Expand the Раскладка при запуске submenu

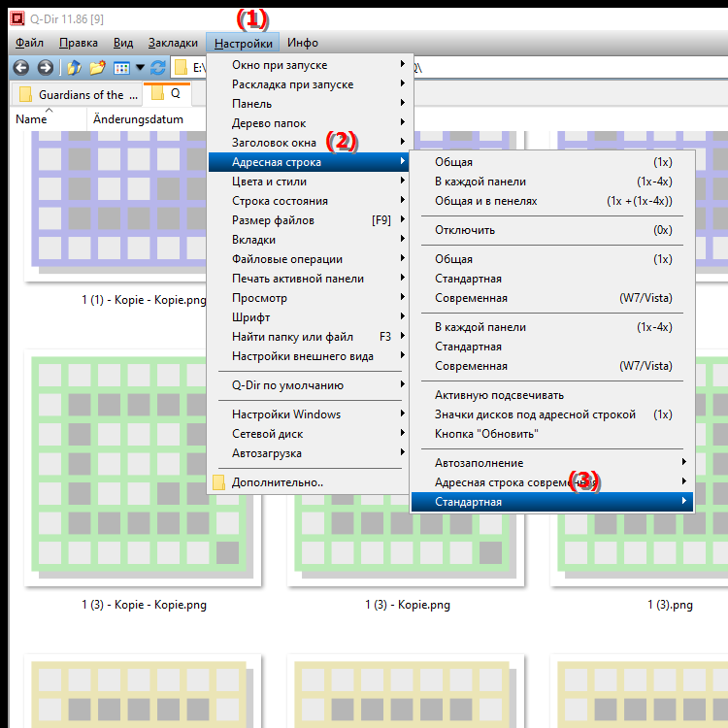(309, 84)
